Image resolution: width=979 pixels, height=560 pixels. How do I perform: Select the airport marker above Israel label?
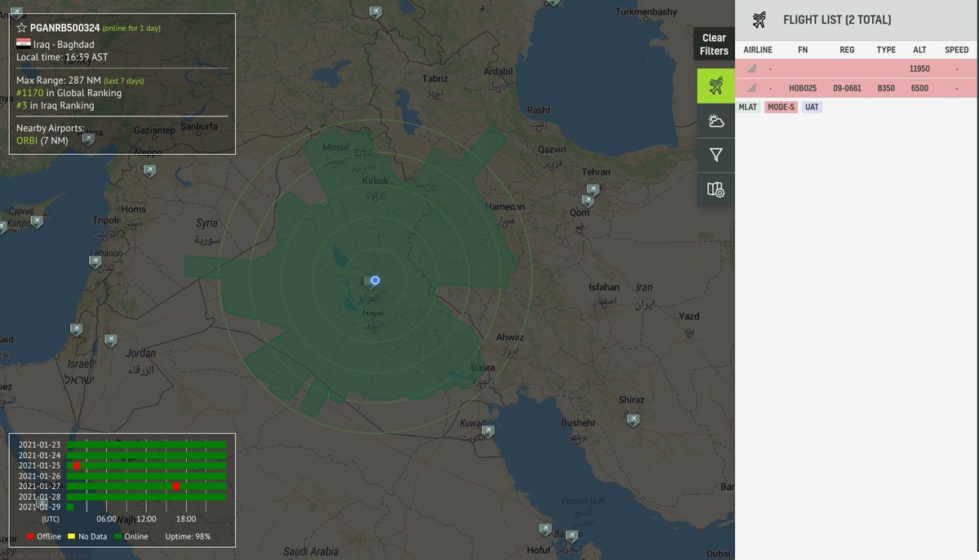click(76, 329)
